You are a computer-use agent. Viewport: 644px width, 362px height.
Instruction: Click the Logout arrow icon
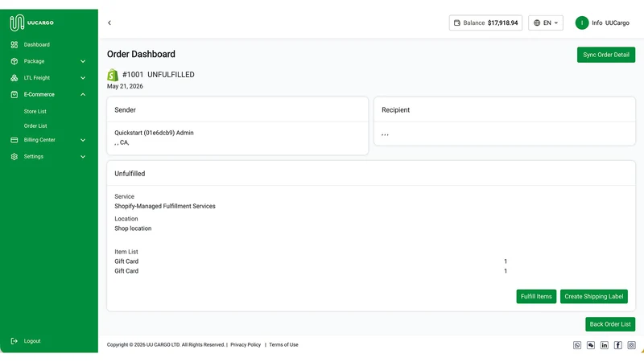coord(14,341)
